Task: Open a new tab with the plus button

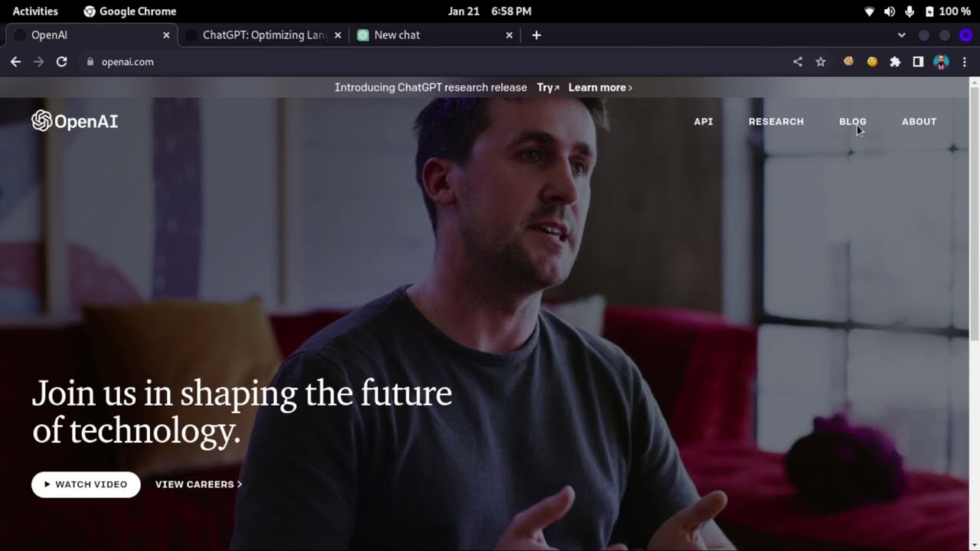Action: click(537, 35)
